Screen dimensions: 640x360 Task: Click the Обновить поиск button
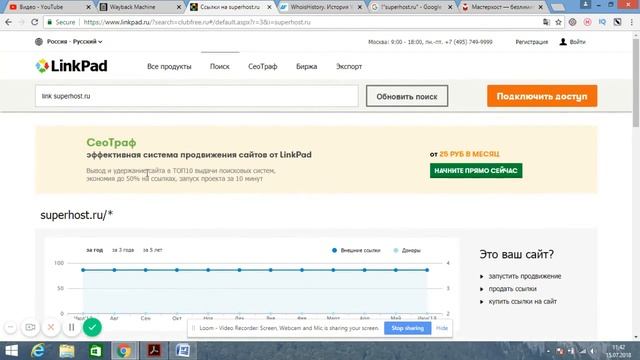click(407, 96)
